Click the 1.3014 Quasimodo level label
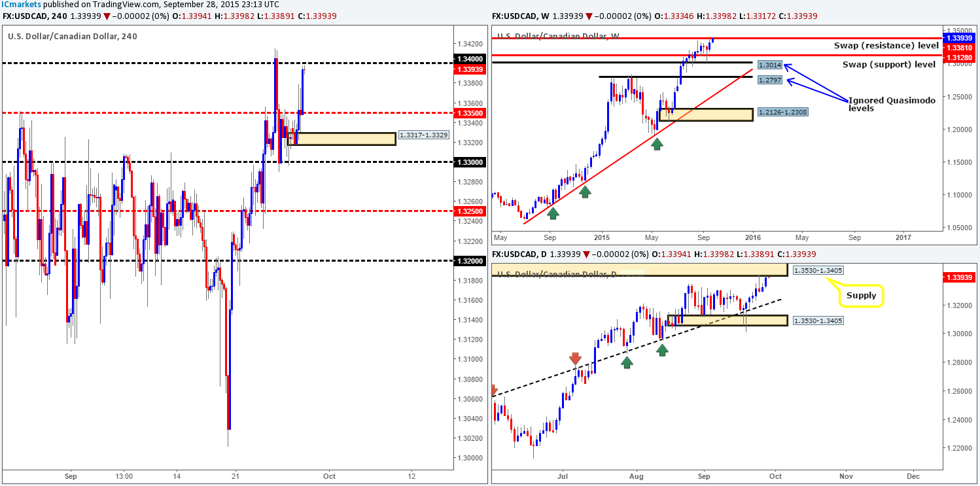 [769, 65]
